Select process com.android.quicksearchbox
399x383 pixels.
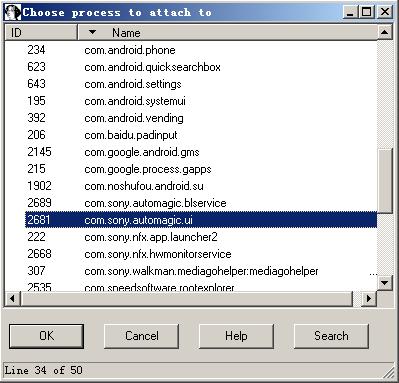[201, 67]
